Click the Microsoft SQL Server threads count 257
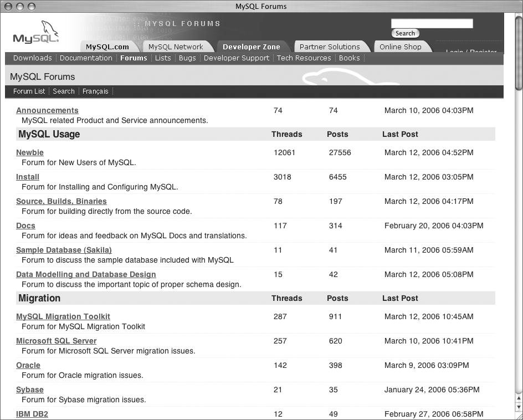523x420 pixels. coord(280,341)
